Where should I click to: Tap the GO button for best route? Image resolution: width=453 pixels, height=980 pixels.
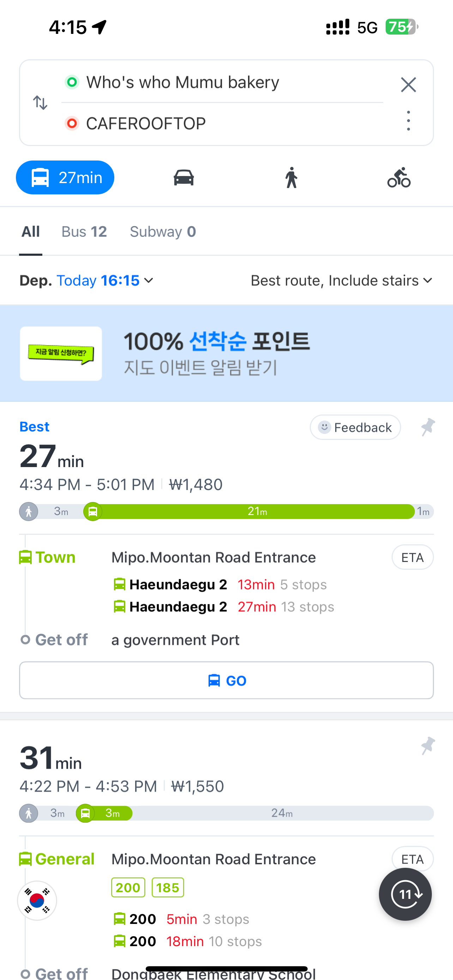pos(226,680)
